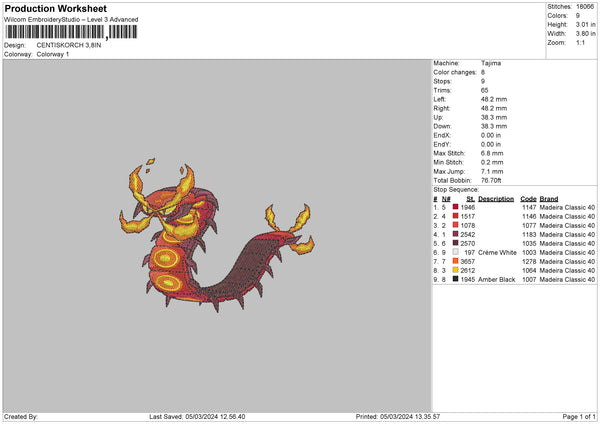Click the Colors value '9' in header
Viewport: 600px width, 424px height.
(x=578, y=16)
